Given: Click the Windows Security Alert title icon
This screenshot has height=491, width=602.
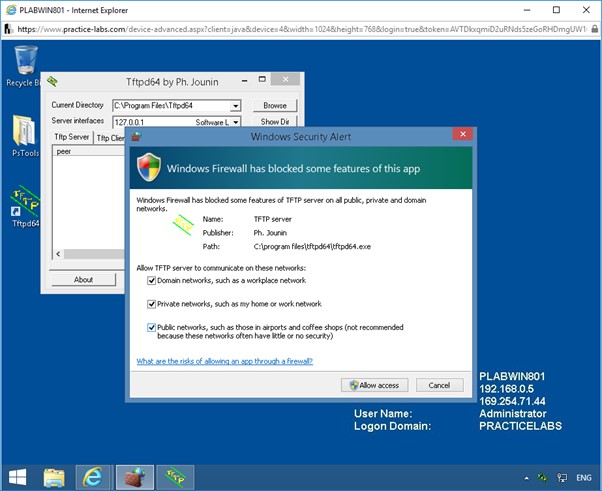Looking at the screenshot, I should point(136,136).
